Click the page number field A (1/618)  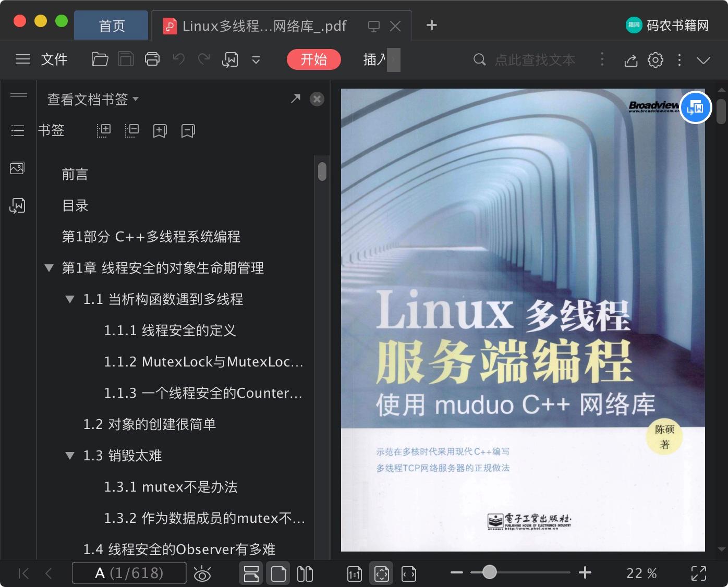pyautogui.click(x=129, y=573)
